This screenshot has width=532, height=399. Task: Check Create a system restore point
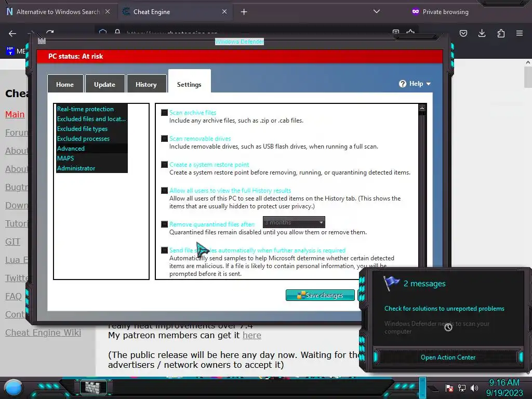(165, 165)
